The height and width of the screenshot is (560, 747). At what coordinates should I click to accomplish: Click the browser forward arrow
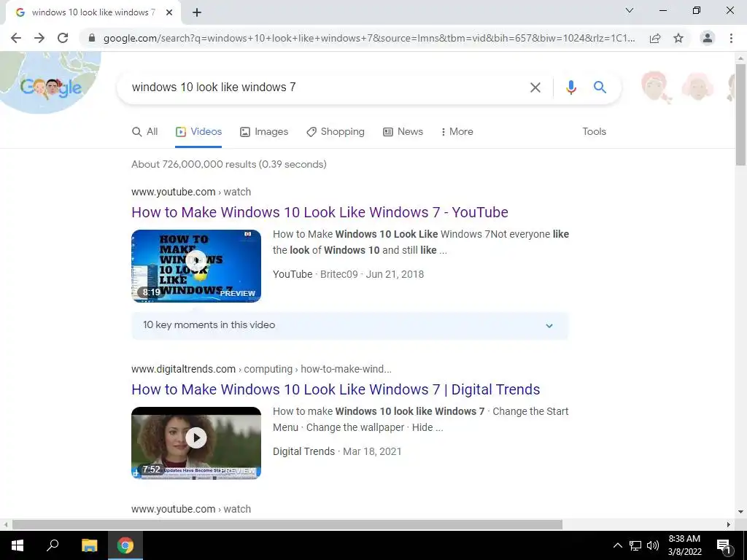[x=39, y=38]
